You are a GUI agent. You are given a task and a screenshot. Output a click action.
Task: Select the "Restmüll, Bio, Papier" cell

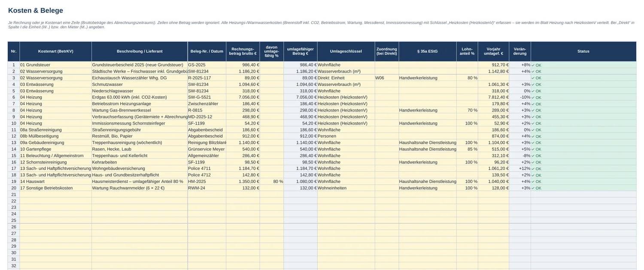pos(140,136)
